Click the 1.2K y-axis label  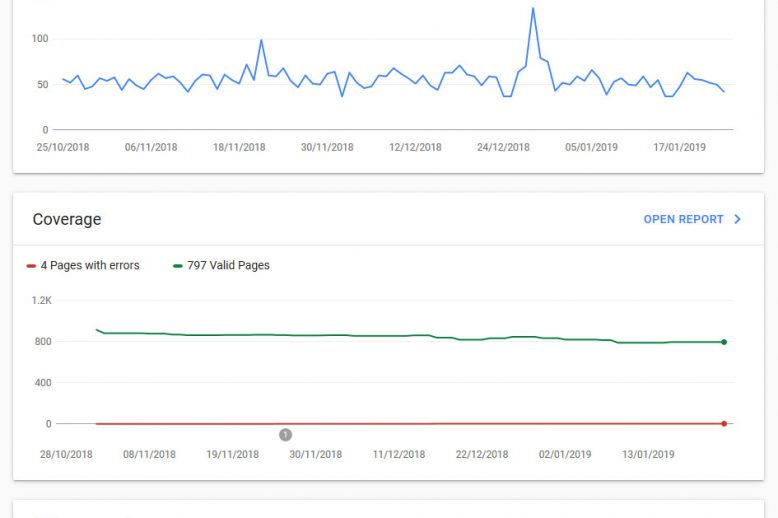click(41, 300)
